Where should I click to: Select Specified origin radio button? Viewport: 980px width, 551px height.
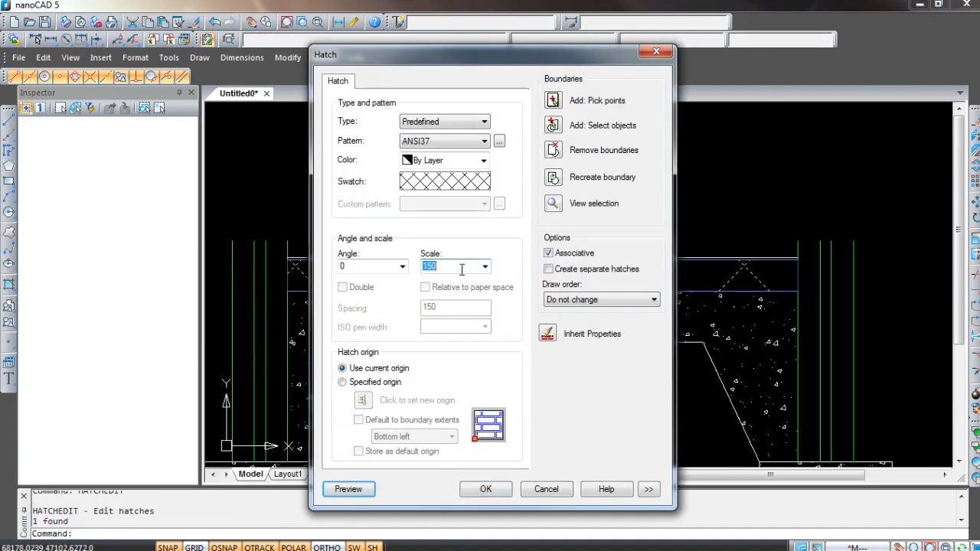[342, 382]
